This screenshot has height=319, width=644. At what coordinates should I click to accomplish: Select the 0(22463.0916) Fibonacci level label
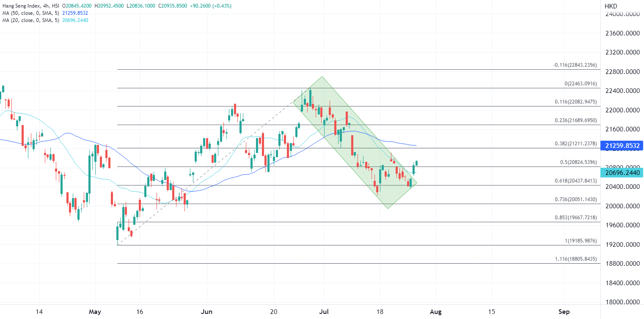click(x=581, y=84)
